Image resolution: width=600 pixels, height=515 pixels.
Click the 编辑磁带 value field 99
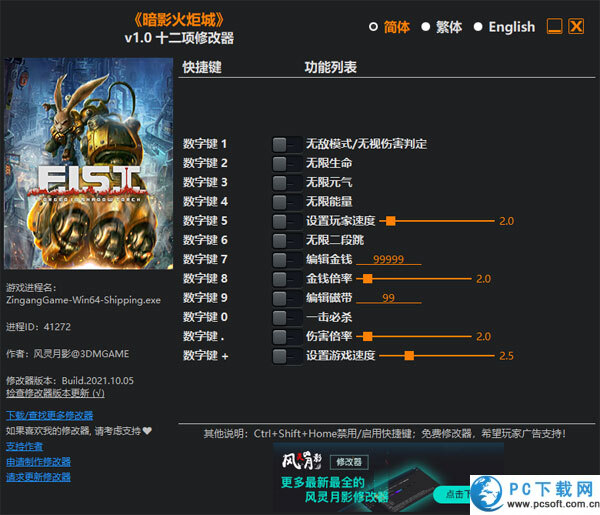387,298
